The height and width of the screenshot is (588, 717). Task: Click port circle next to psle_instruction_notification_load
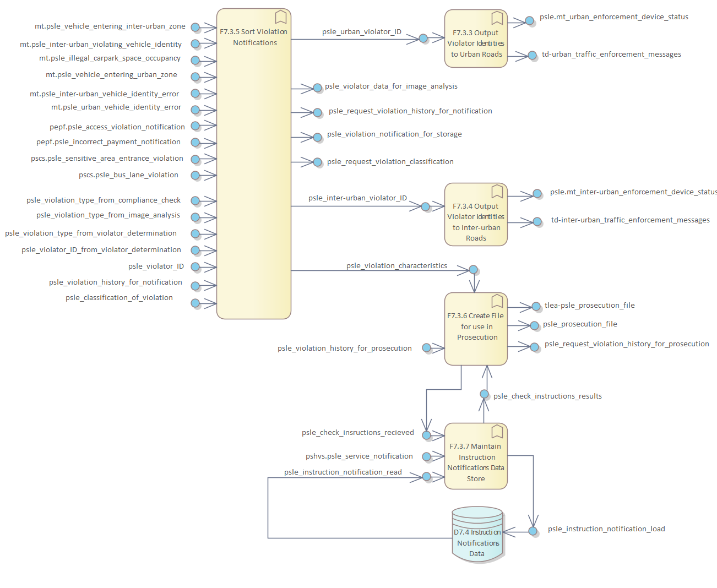click(533, 531)
